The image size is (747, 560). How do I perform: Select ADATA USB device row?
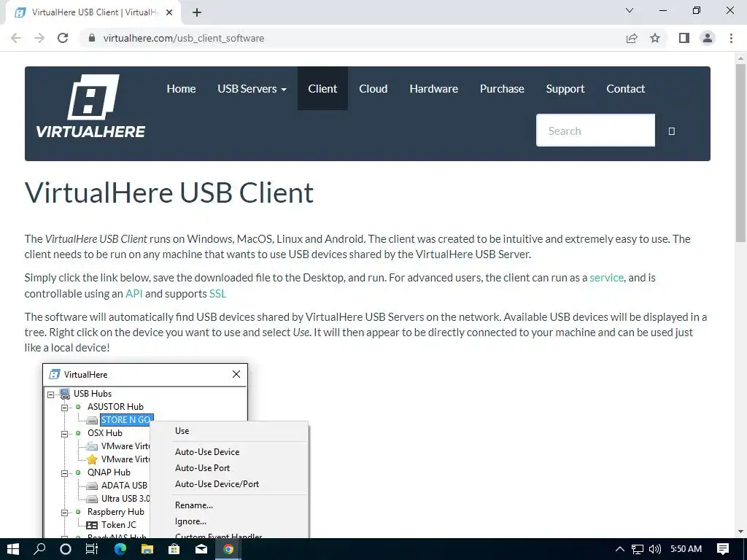124,485
